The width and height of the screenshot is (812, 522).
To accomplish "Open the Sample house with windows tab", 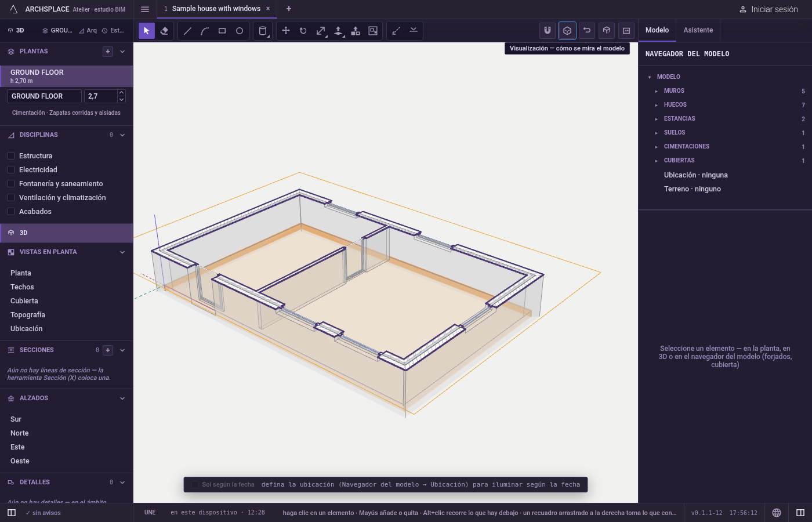I will (x=216, y=9).
